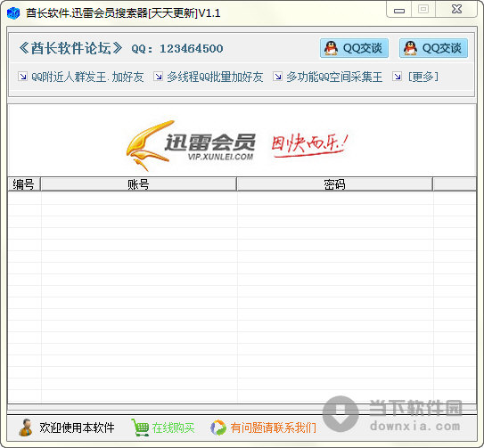Click arrow icon before [更多]

397,77
